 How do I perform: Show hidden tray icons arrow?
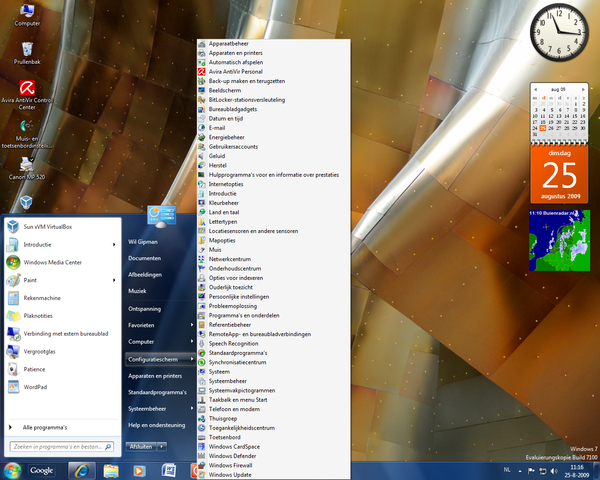point(520,471)
